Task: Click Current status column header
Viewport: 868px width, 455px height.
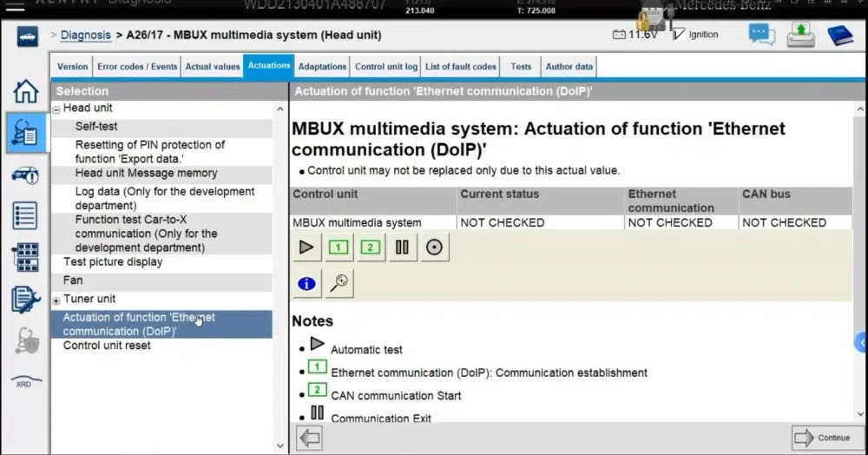Action: pos(540,201)
